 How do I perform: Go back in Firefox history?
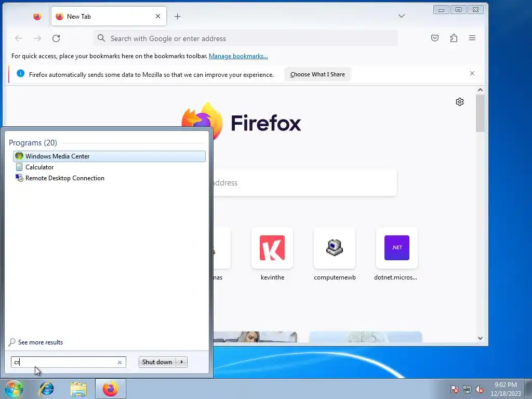click(x=19, y=38)
